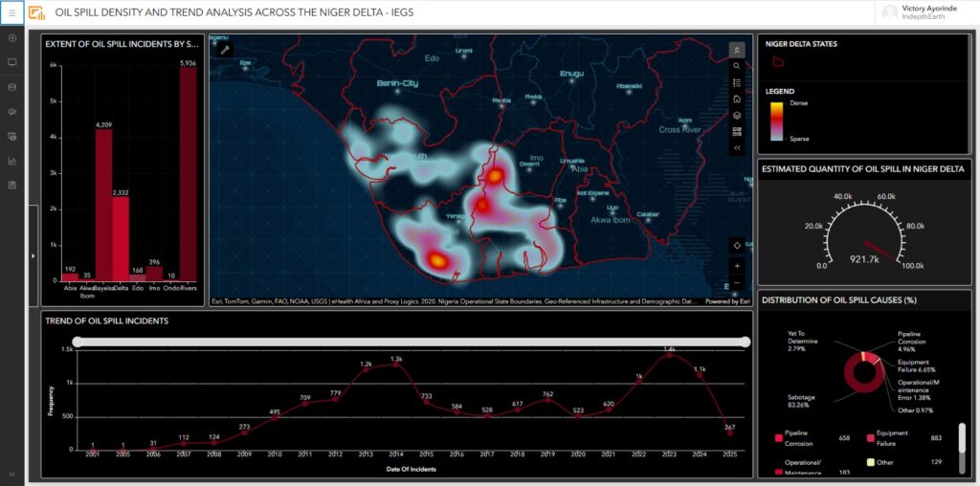Zoom in the map with plus button
Image resolution: width=980 pixels, height=486 pixels.
pyautogui.click(x=736, y=265)
